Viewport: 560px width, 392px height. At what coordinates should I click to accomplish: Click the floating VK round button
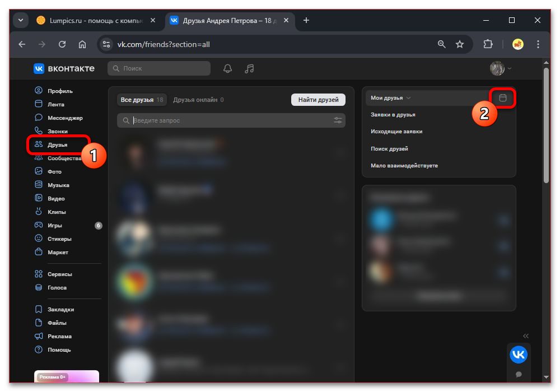[518, 354]
